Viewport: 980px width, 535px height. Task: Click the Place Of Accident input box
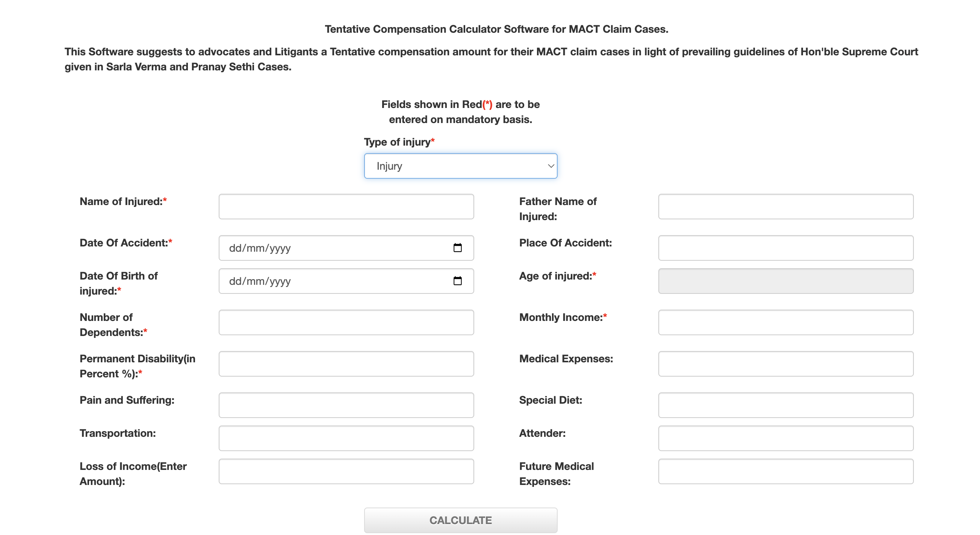(x=786, y=248)
